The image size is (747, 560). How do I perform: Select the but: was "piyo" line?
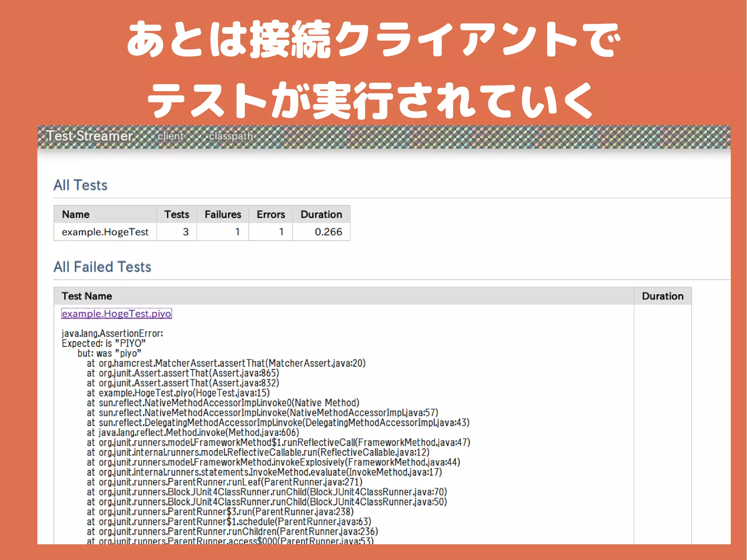point(109,353)
